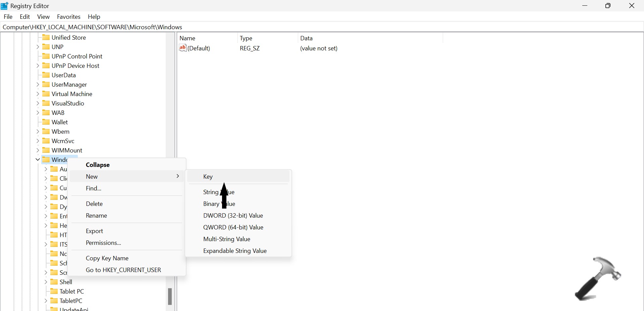Click the Unified Store folder icon
644x311 pixels.
[46, 37]
